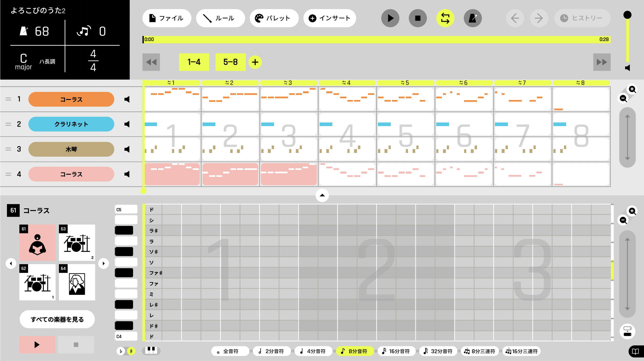Select instrument 64 composer portrait thumbnail
Screen dimensions: 644x361
coord(77,282)
